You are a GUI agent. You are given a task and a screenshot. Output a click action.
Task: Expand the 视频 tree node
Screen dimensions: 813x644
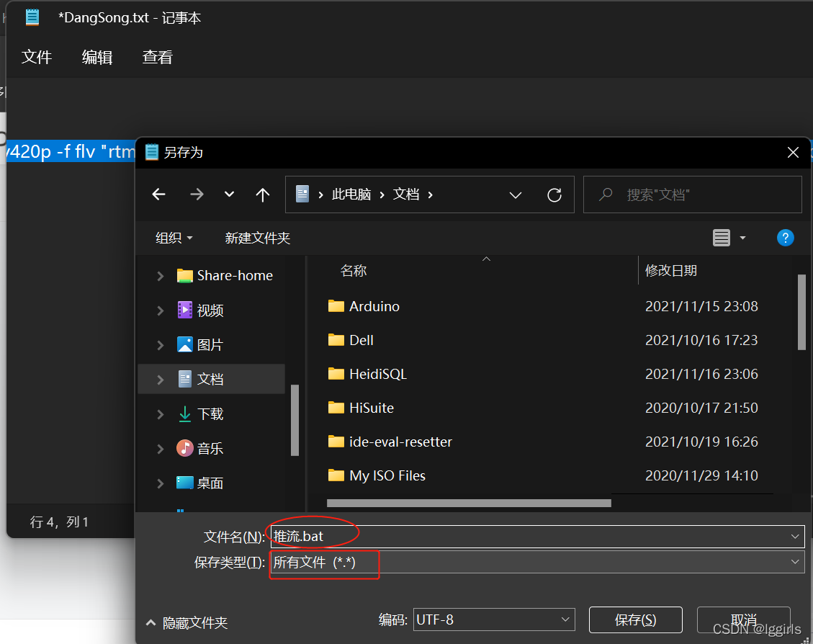coord(160,310)
